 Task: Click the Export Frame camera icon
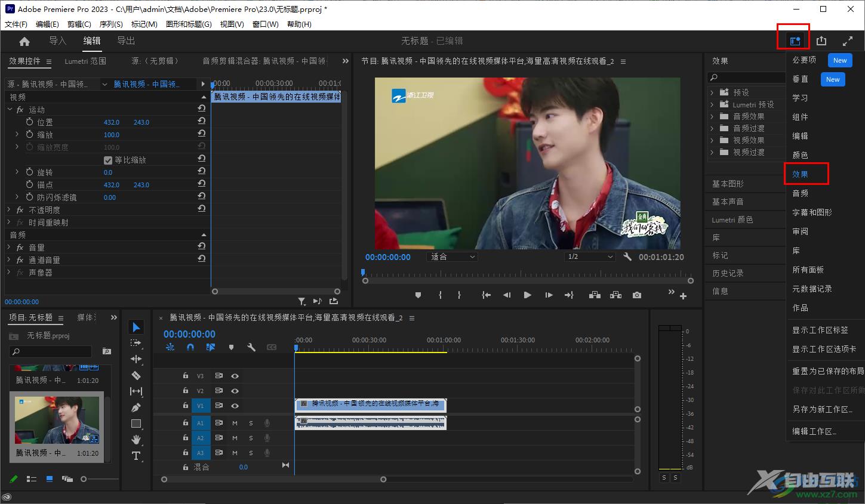point(637,295)
